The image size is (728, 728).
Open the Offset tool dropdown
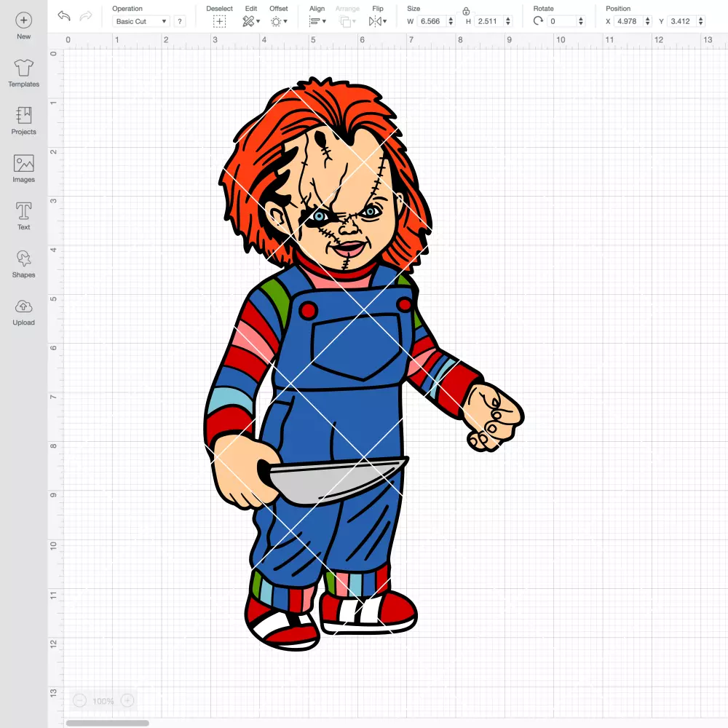[x=279, y=21]
